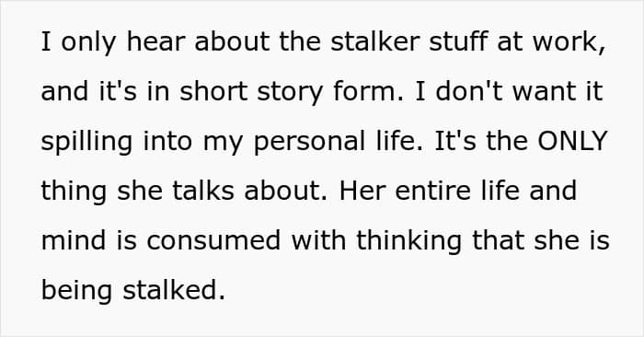Place cursor on the word "mind"
644x337 pixels.
point(74,240)
